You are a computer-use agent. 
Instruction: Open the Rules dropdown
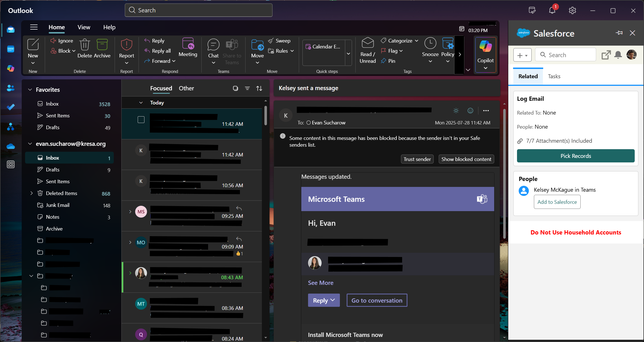292,51
